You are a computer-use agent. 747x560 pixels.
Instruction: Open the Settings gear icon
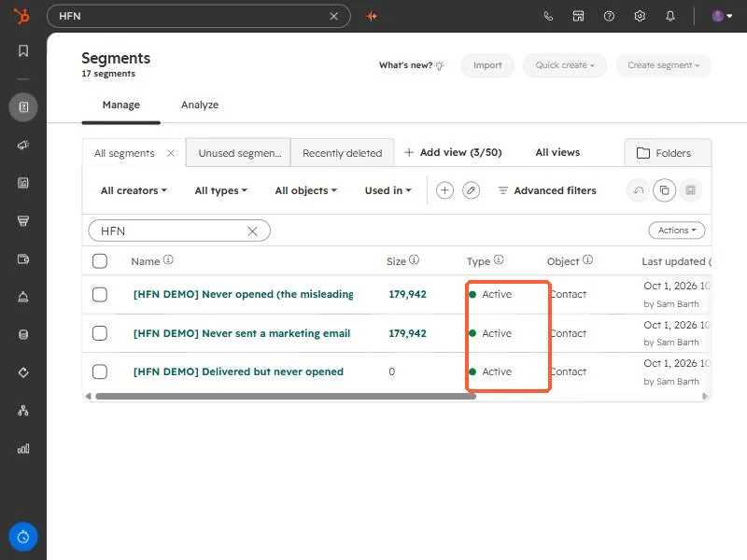tap(640, 16)
